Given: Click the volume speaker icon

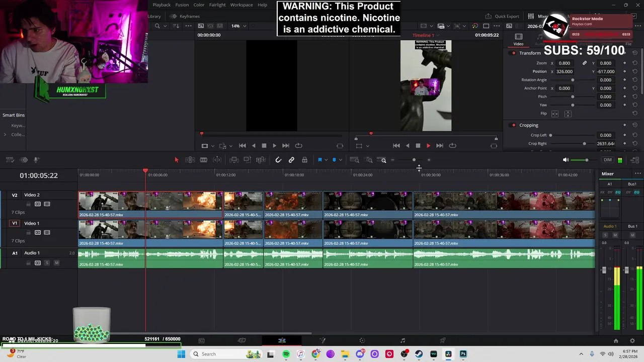Looking at the screenshot, I should click(566, 160).
